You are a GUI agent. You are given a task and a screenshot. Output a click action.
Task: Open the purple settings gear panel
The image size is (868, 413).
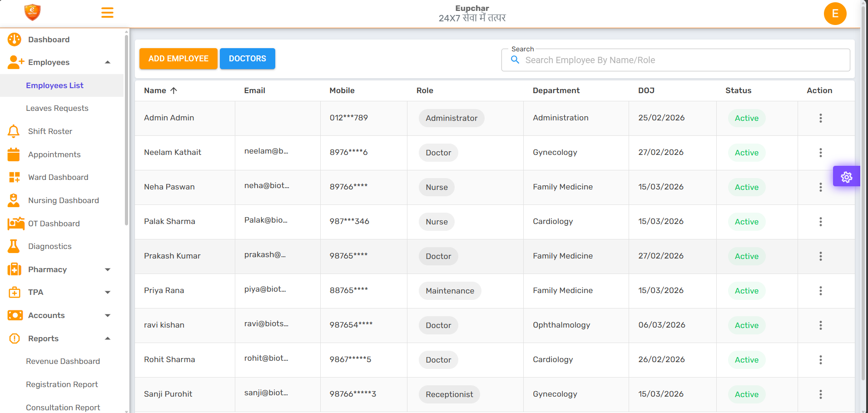[846, 176]
